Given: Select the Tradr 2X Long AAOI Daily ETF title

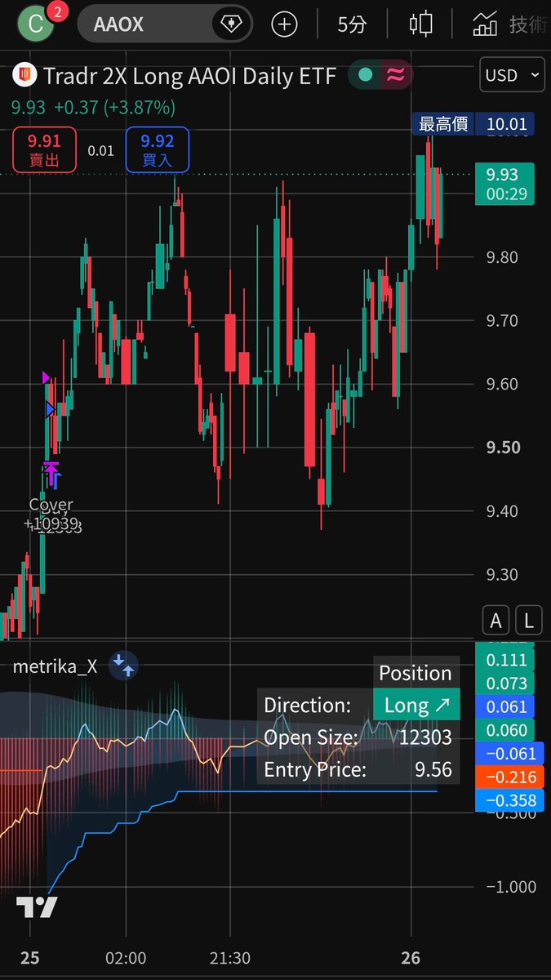Looking at the screenshot, I should click(x=189, y=76).
